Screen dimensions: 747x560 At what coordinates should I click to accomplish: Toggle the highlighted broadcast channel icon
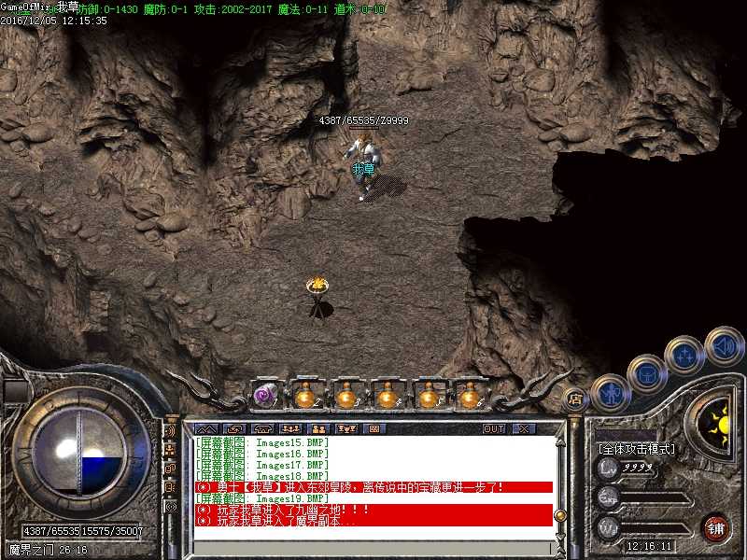[171, 506]
